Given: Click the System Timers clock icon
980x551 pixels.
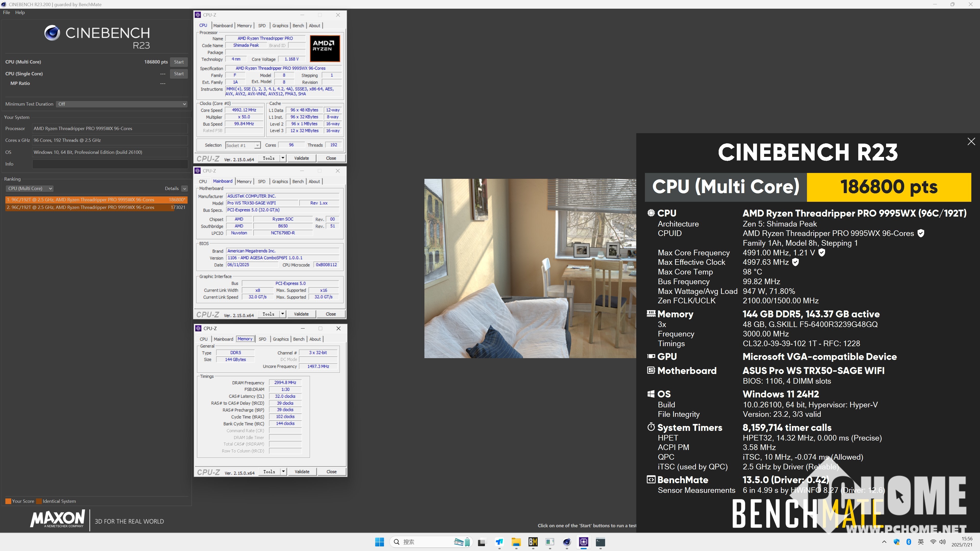Looking at the screenshot, I should (651, 427).
